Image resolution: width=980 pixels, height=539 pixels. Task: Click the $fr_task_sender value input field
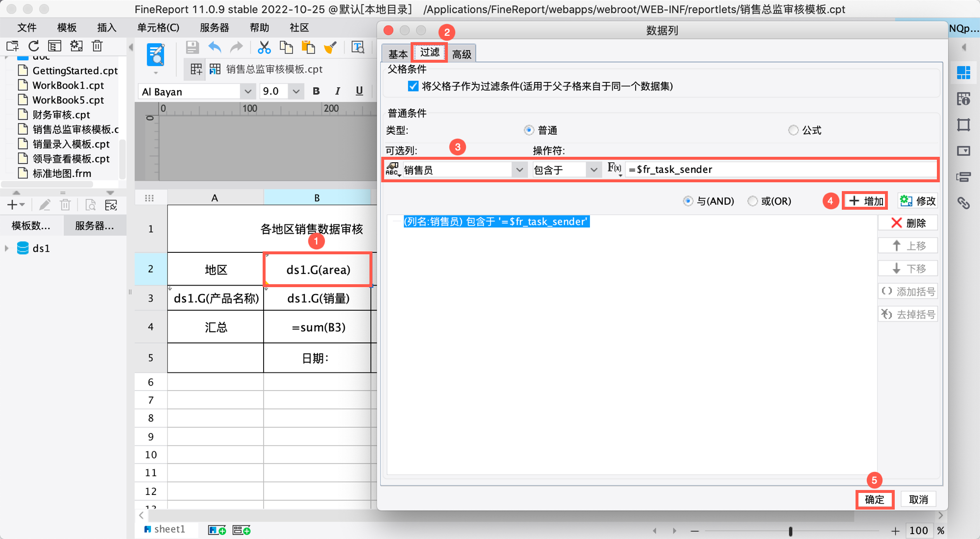[779, 170]
